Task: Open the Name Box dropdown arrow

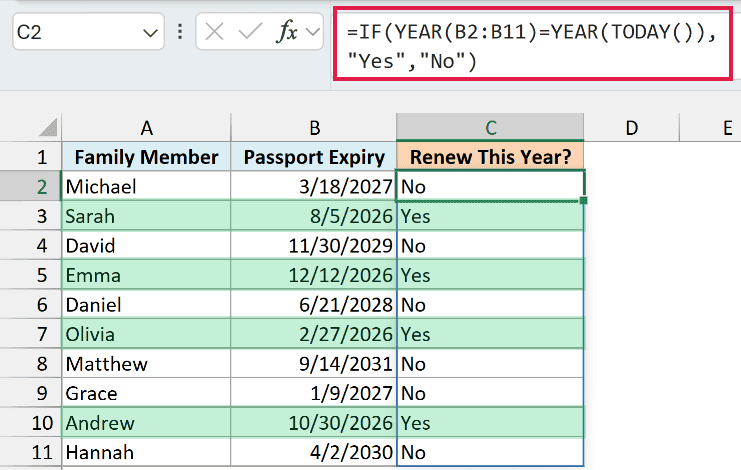Action: coord(150,33)
